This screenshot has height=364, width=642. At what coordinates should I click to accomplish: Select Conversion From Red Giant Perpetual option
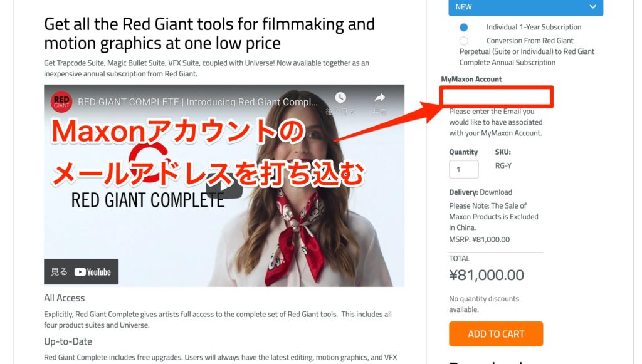tap(464, 41)
